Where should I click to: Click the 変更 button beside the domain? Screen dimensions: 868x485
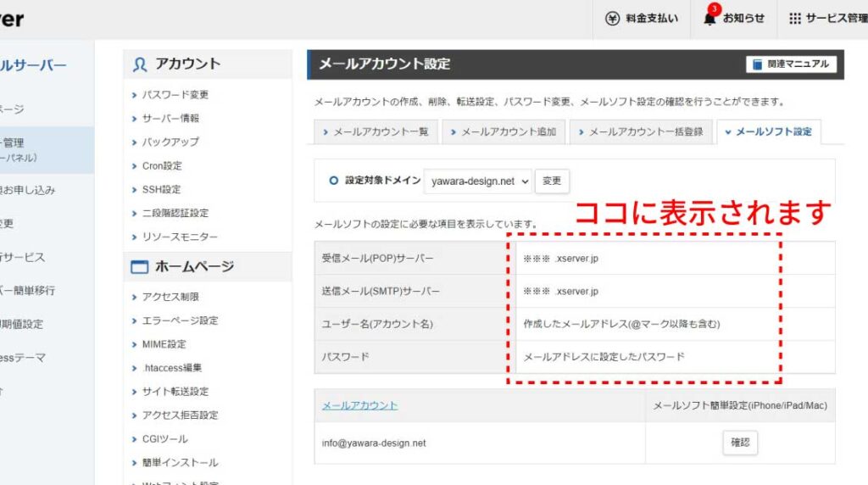pos(552,181)
